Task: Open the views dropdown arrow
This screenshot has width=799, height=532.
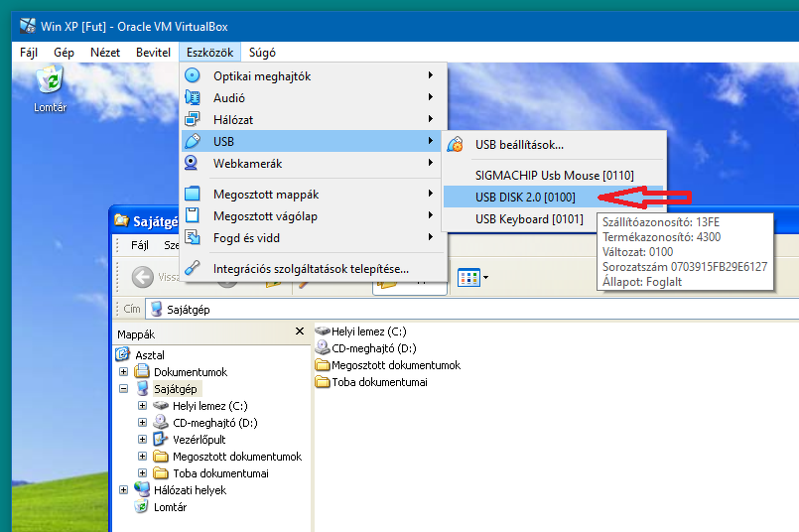Action: tap(485, 277)
